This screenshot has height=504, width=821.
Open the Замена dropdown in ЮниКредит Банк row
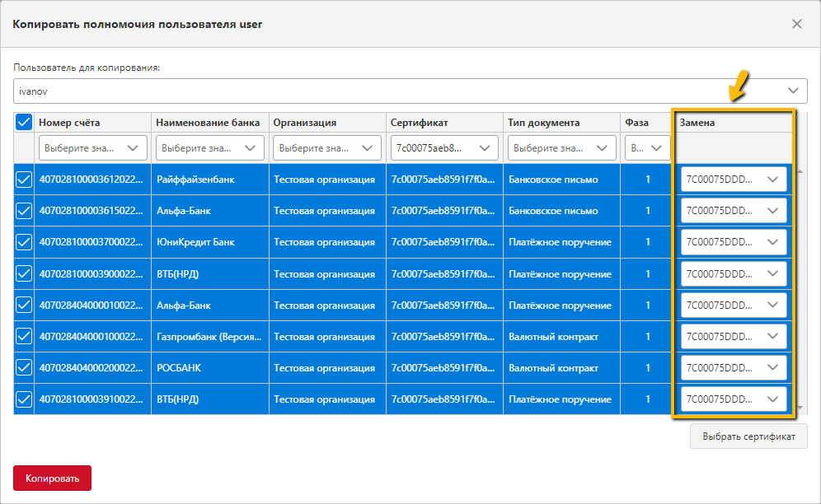click(734, 242)
